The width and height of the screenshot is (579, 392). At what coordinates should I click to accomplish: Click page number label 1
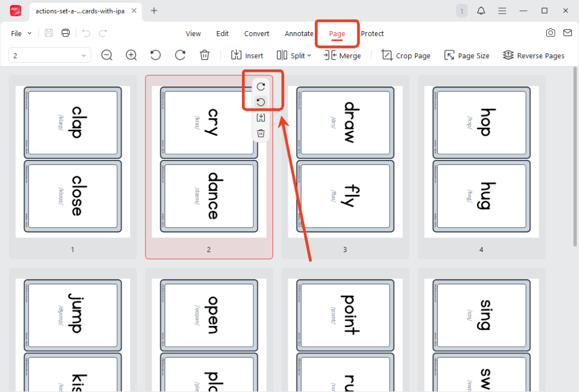click(x=72, y=250)
